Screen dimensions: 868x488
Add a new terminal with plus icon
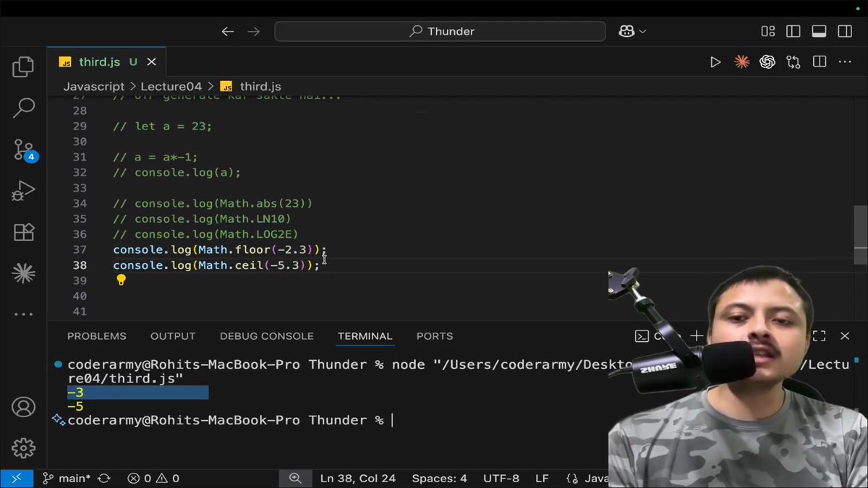[x=696, y=336]
